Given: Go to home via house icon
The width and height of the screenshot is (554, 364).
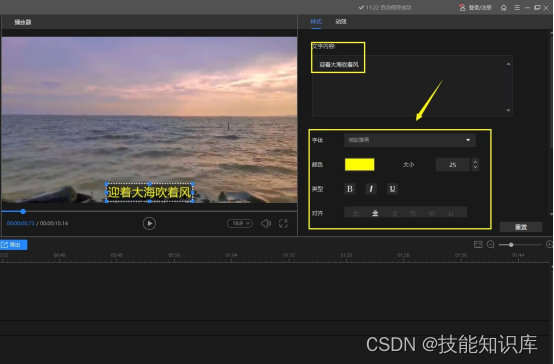Looking at the screenshot, I should click(x=503, y=7).
